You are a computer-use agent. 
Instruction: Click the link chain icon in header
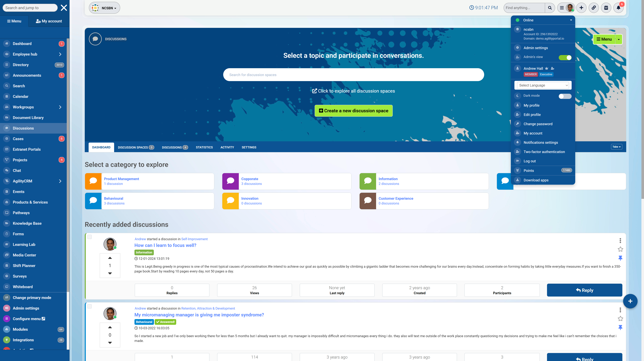click(594, 8)
